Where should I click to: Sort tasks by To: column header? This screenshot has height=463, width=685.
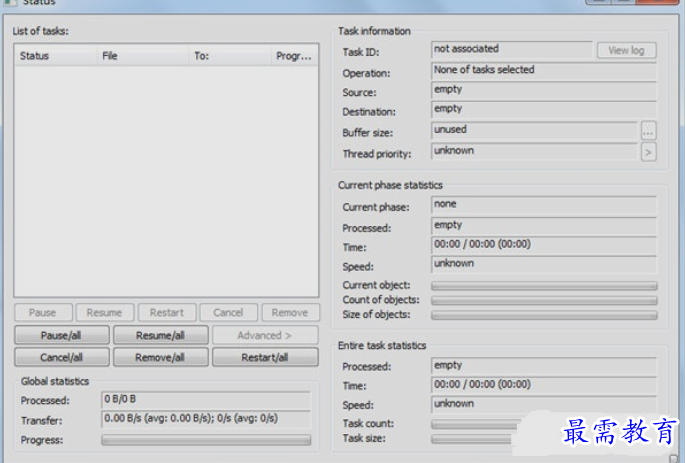230,56
